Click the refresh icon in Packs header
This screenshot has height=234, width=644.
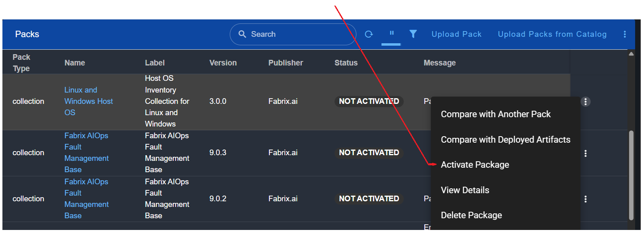coord(369,34)
